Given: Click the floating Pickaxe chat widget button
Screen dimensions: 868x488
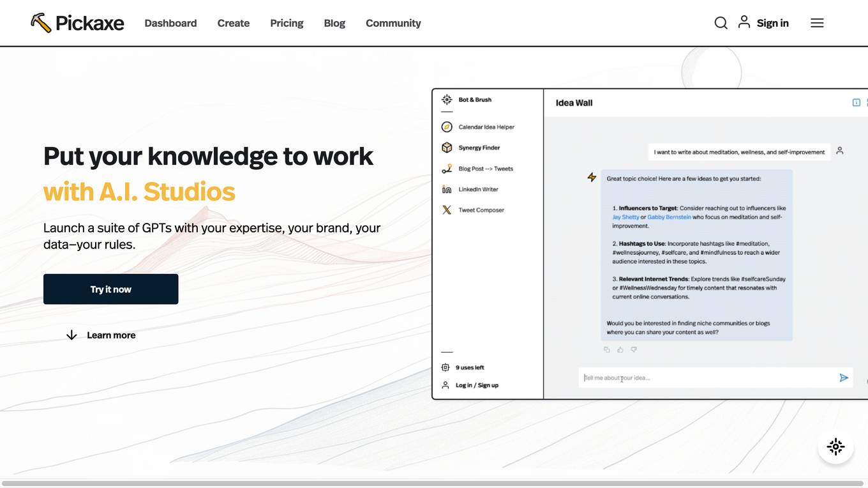Looking at the screenshot, I should 835,446.
